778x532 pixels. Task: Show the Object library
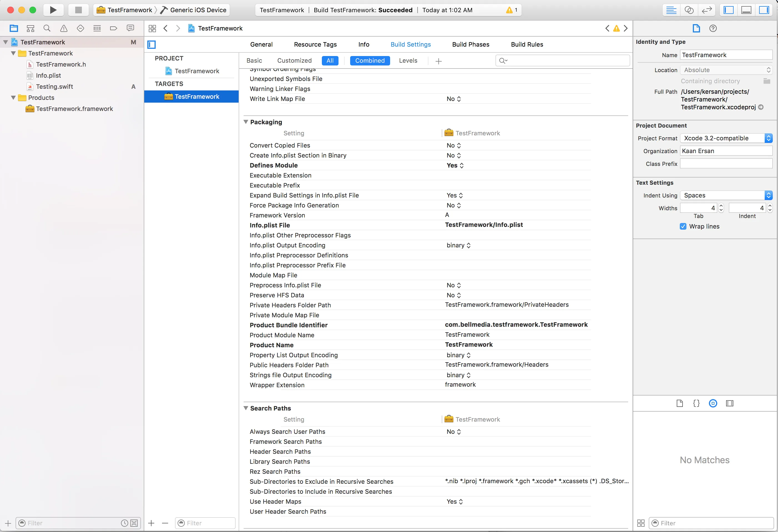(713, 403)
